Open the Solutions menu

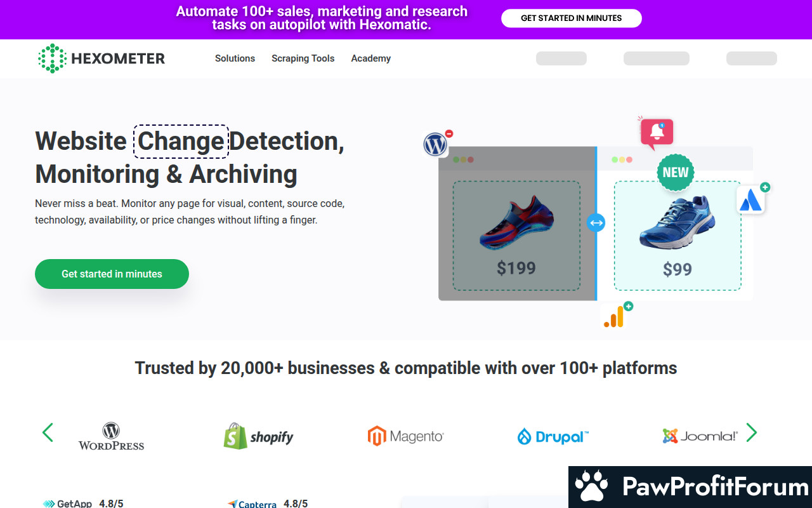(235, 58)
